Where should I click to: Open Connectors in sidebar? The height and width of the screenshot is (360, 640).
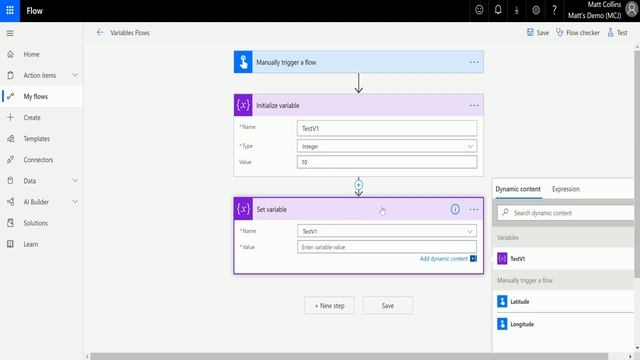tap(38, 160)
